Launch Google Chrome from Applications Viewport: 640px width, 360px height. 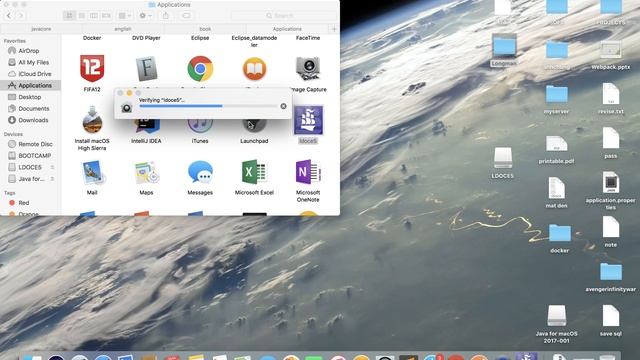(200, 68)
